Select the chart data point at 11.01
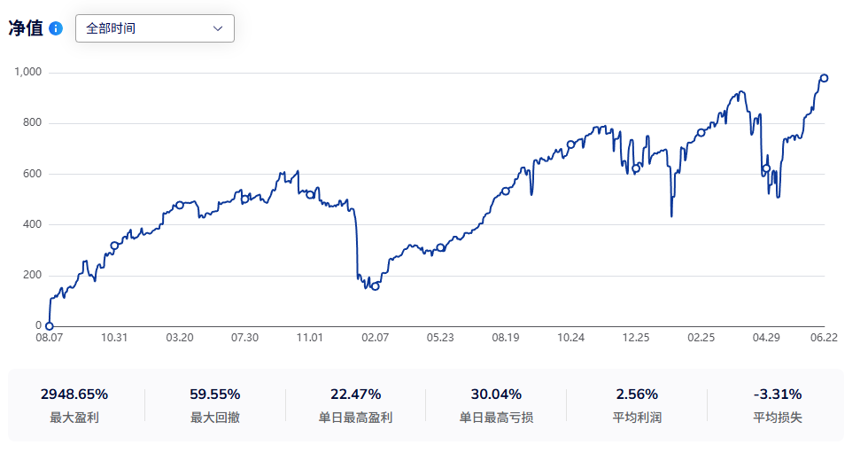 [310, 195]
